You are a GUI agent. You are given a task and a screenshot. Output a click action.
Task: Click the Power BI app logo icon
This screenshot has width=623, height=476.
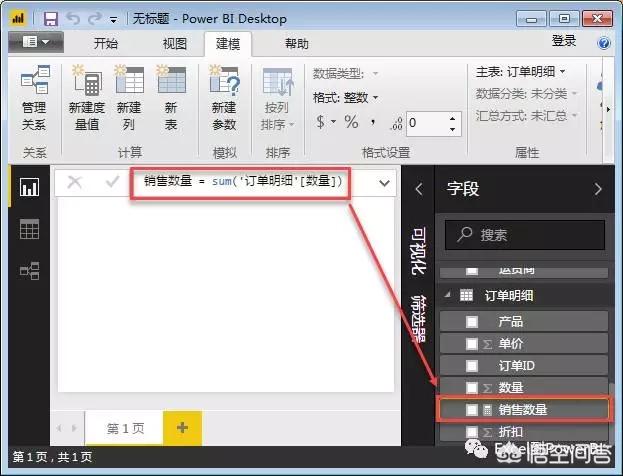point(18,18)
